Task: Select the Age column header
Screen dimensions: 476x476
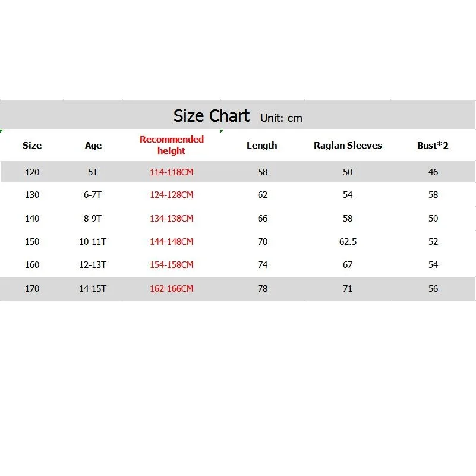Action: tap(93, 146)
